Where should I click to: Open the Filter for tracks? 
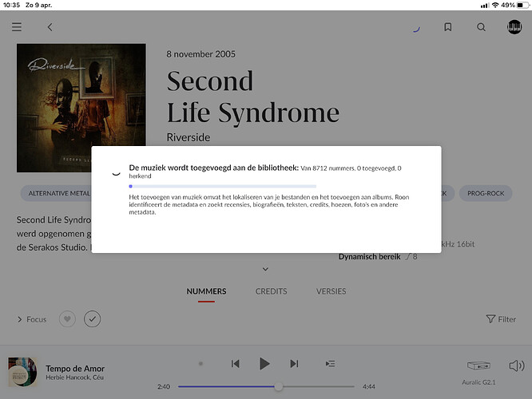point(501,319)
